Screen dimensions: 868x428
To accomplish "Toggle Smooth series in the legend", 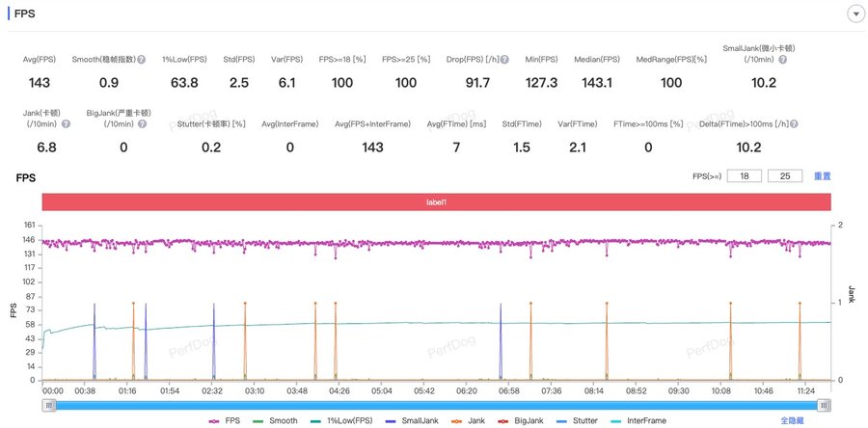I will [275, 421].
